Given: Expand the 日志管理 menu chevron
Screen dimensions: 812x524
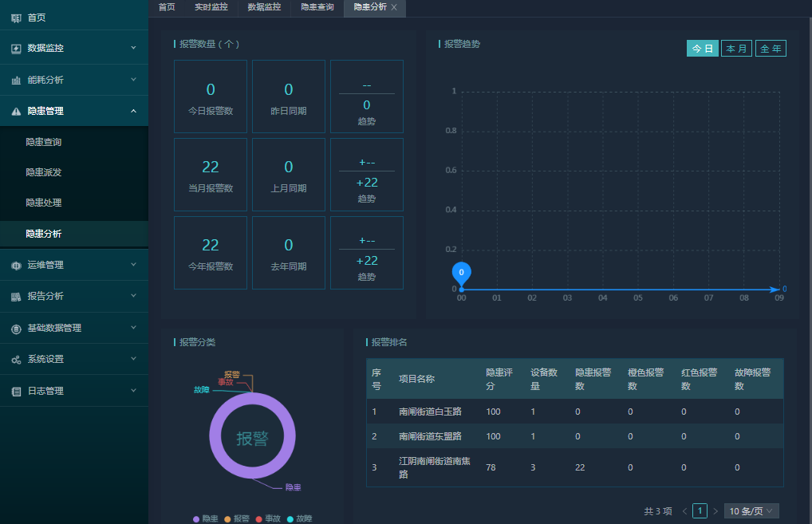Looking at the screenshot, I should click(x=133, y=391).
